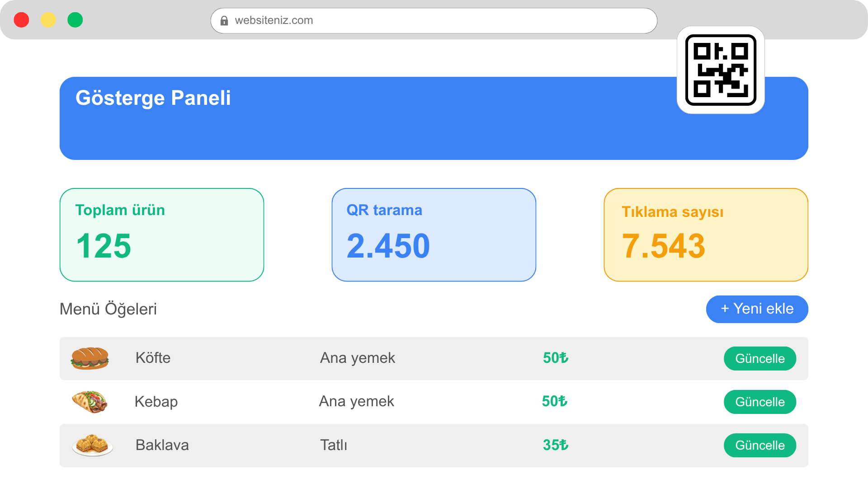This screenshot has height=488, width=868.
Task: Click the Ana yemek category label for Kebap
Action: [357, 402]
